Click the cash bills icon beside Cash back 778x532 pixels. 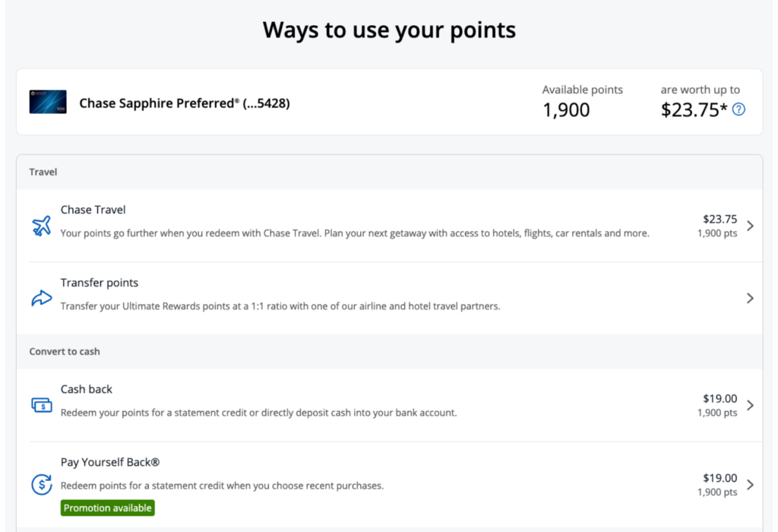coord(42,405)
